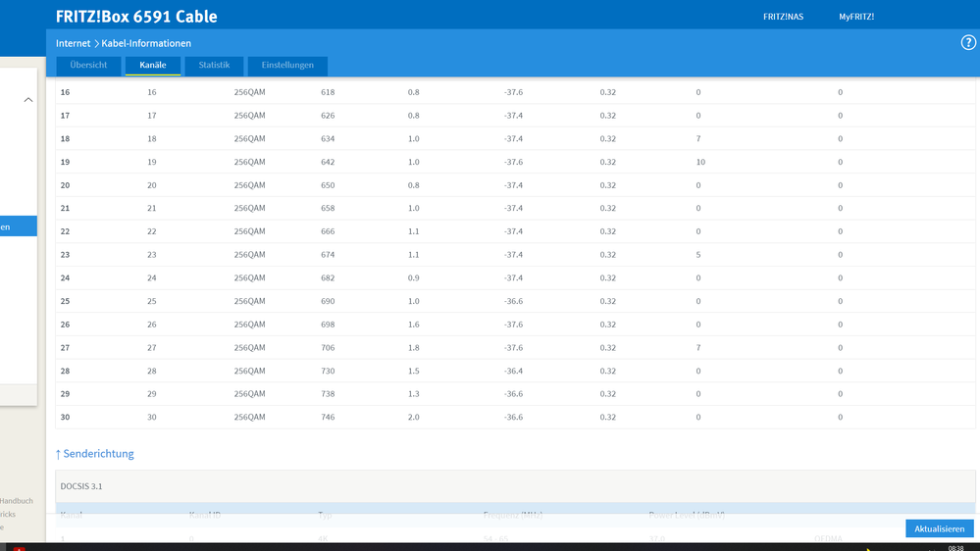Image resolution: width=980 pixels, height=551 pixels.
Task: Open the help question mark icon
Action: coord(968,42)
